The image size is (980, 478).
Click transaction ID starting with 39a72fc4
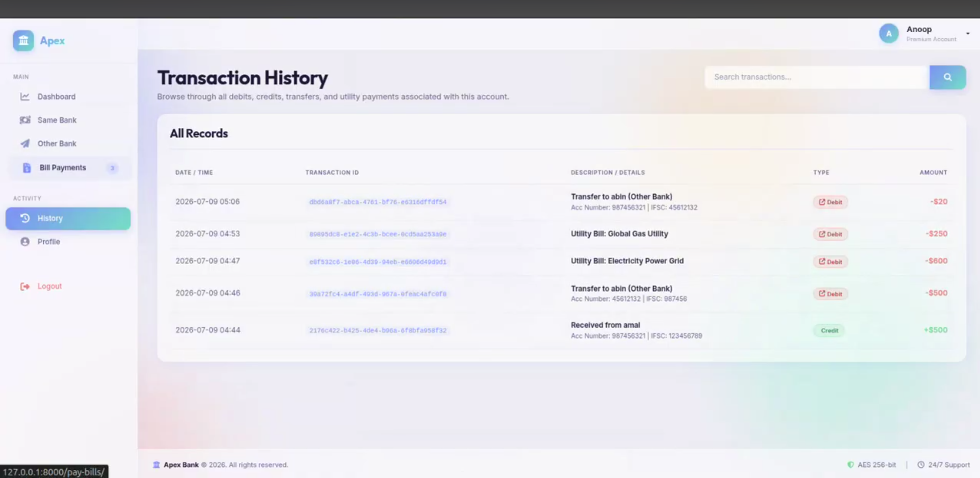[378, 294]
